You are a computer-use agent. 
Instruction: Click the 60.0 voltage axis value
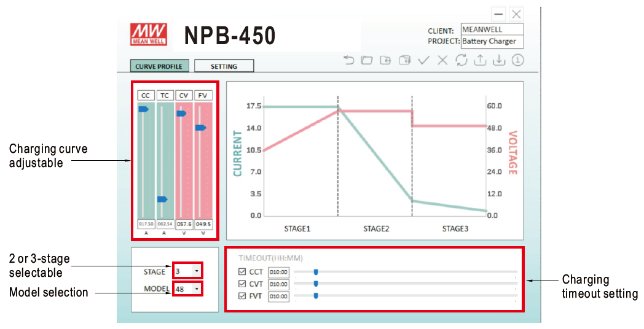495,106
